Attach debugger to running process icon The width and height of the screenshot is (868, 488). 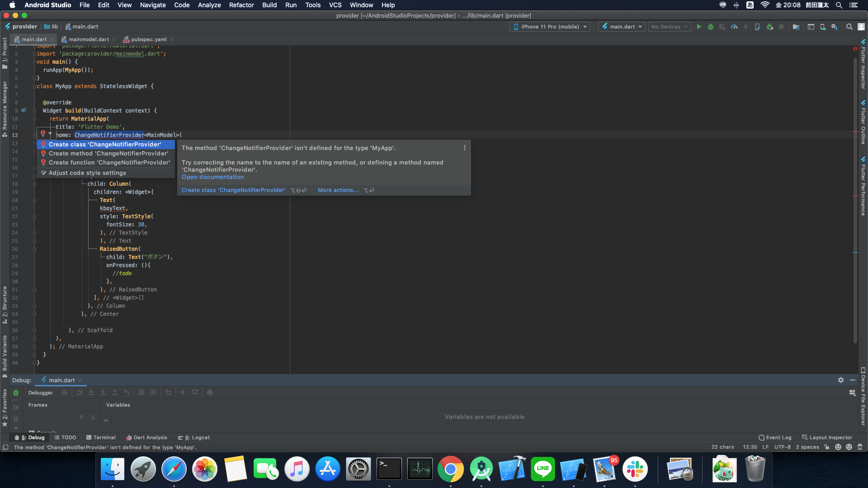[x=769, y=27]
